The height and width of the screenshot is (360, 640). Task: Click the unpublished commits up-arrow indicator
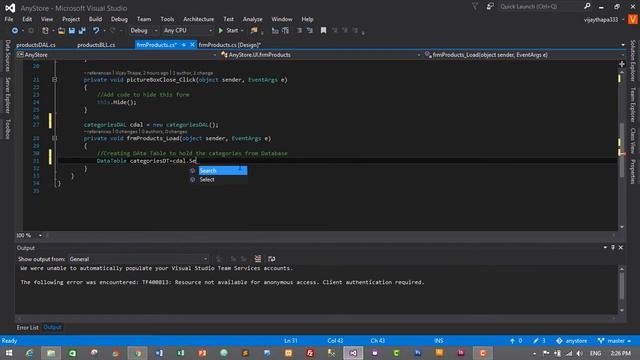516,341
